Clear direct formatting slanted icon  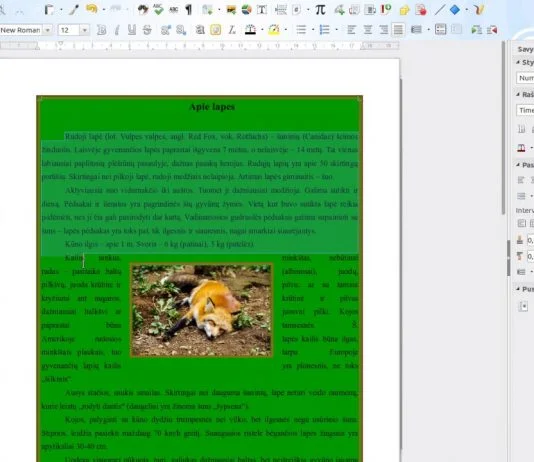tap(232, 30)
